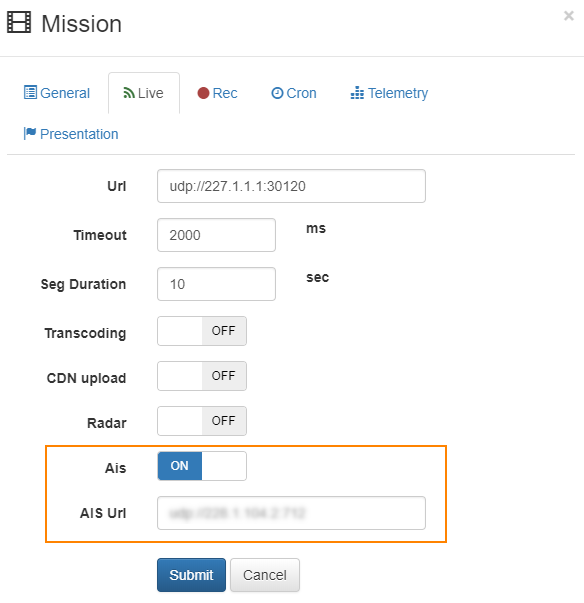Viewport: 584px width, 603px height.
Task: Click the film strip Mission icon
Action: point(19,23)
